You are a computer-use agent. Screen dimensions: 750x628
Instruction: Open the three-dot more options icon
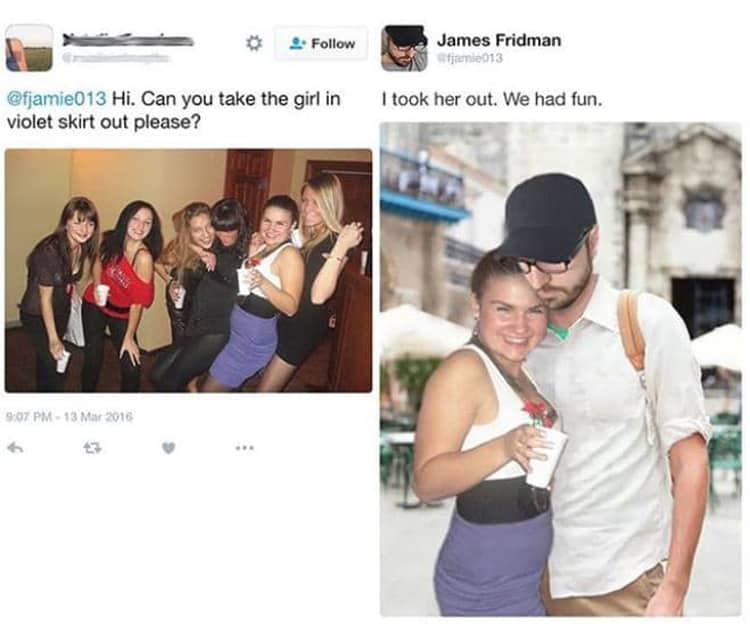pyautogui.click(x=245, y=448)
